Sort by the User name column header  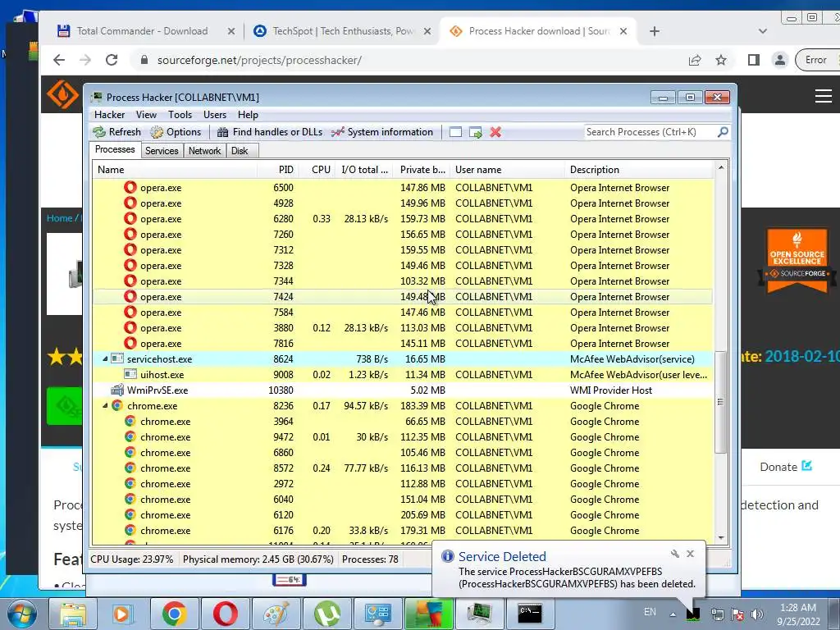coord(507,169)
